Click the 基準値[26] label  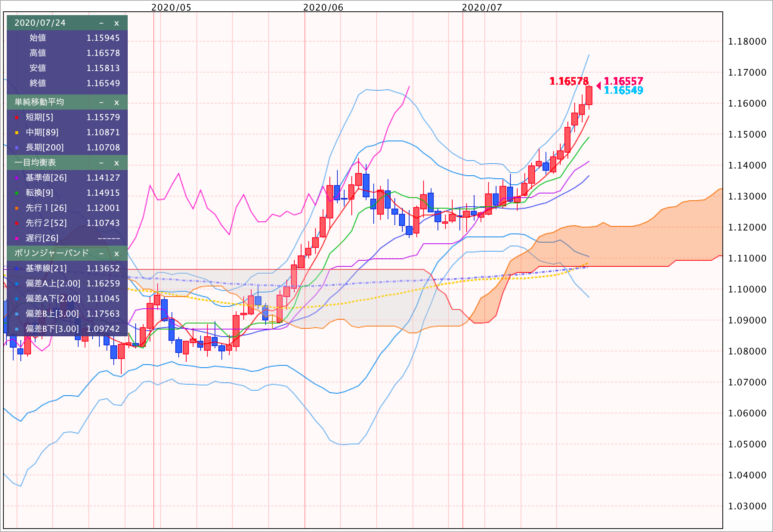(x=46, y=178)
